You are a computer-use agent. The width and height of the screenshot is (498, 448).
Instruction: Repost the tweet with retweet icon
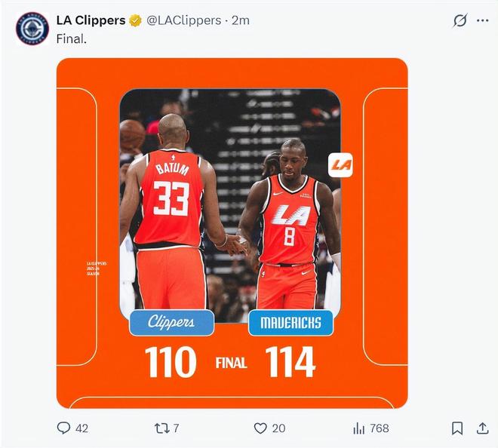161,428
